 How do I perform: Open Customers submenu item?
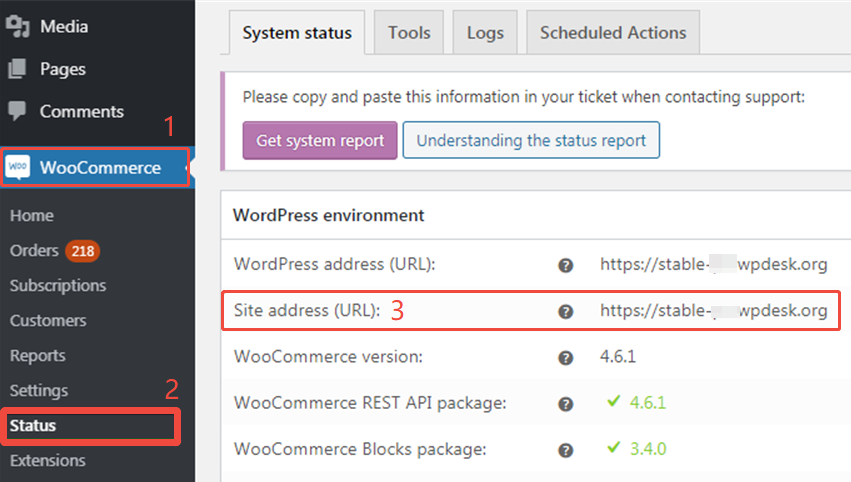48,321
